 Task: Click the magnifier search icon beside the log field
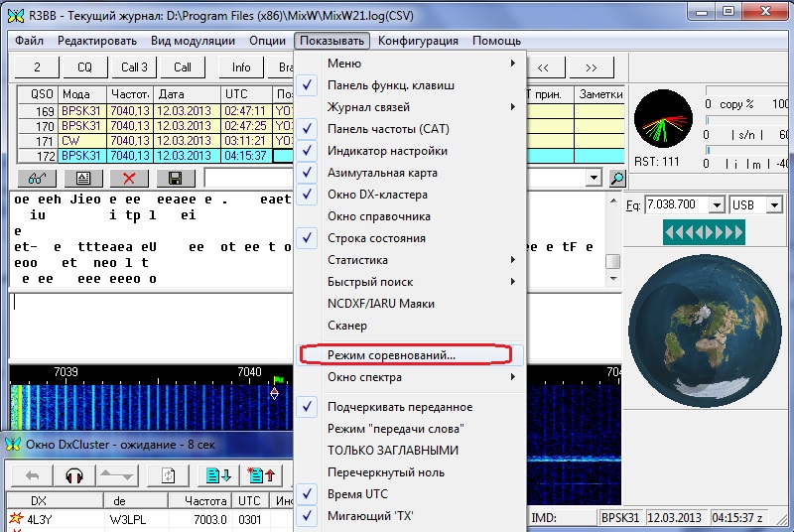pyautogui.click(x=617, y=179)
